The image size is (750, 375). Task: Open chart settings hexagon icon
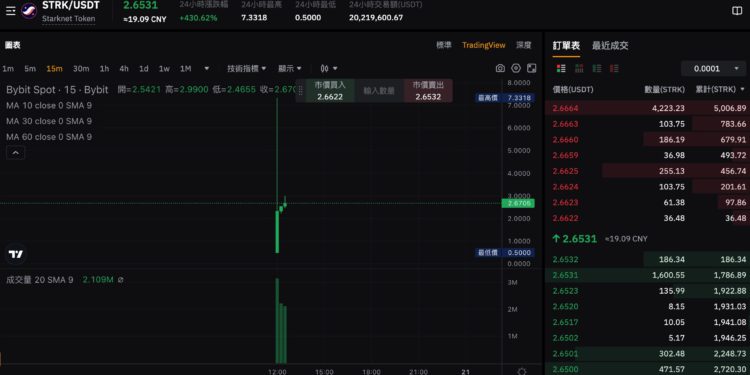[x=516, y=68]
